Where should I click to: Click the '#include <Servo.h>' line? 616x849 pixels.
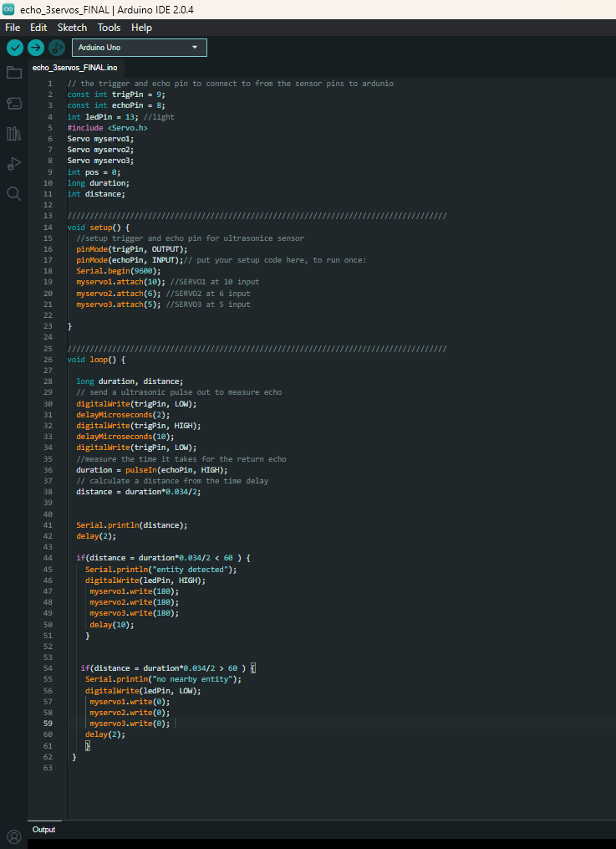(107, 128)
